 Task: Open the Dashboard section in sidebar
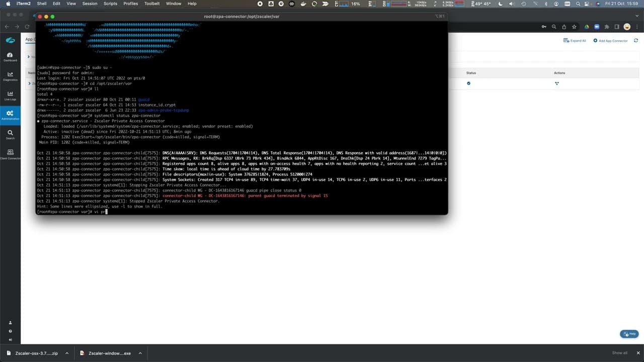10,57
